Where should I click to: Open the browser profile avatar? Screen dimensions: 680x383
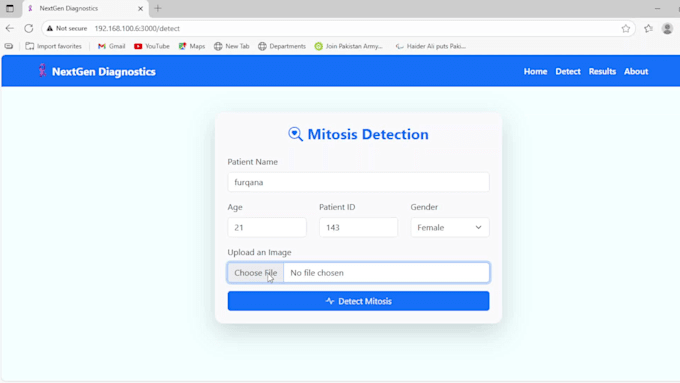click(x=667, y=29)
